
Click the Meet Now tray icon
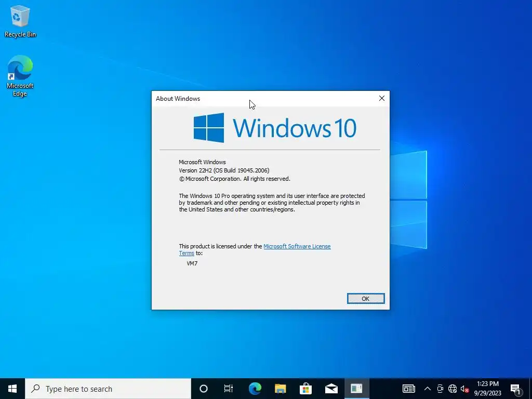440,389
